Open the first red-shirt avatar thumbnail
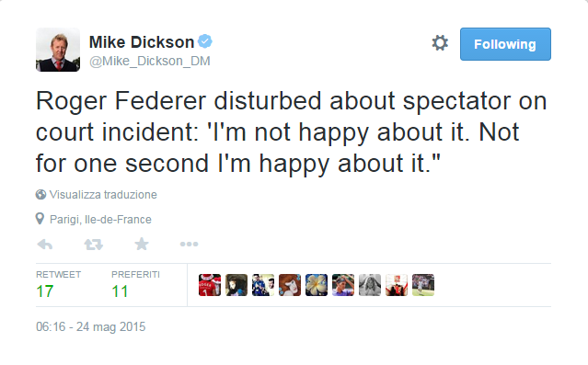This screenshot has width=588, height=365. pos(210,285)
